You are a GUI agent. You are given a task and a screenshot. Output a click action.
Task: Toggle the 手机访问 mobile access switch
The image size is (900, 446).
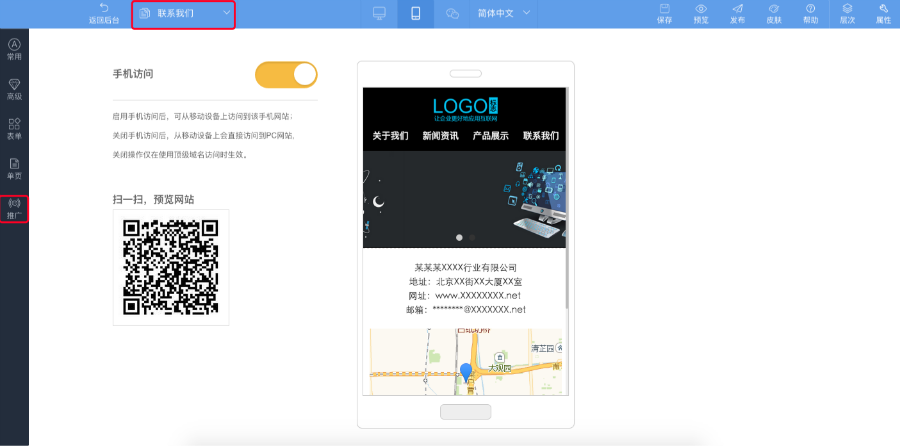click(286, 74)
